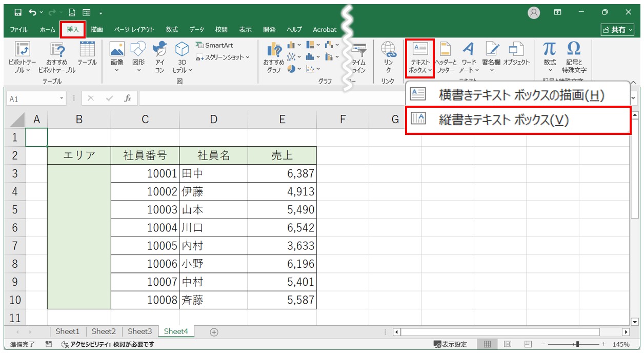Choose 横書きテキスト ボックスの描画(H)
Image resolution: width=644 pixels, height=354 pixels.
pyautogui.click(x=517, y=95)
